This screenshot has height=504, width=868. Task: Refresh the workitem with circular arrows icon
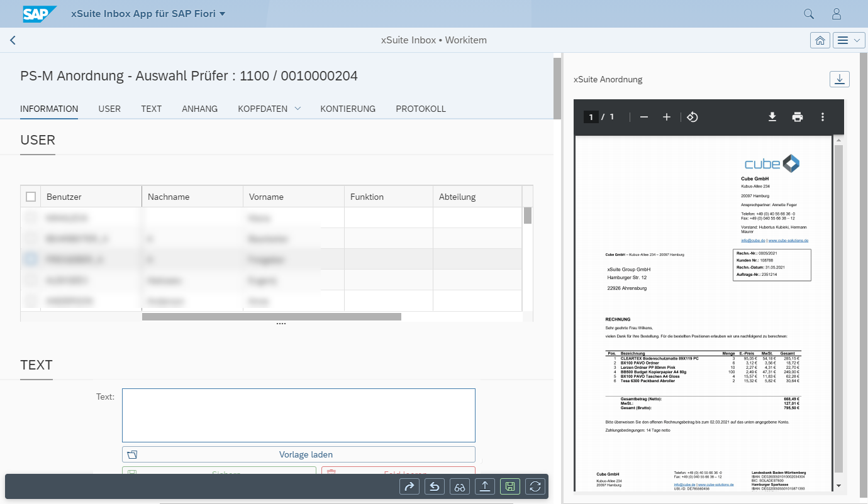pyautogui.click(x=535, y=486)
